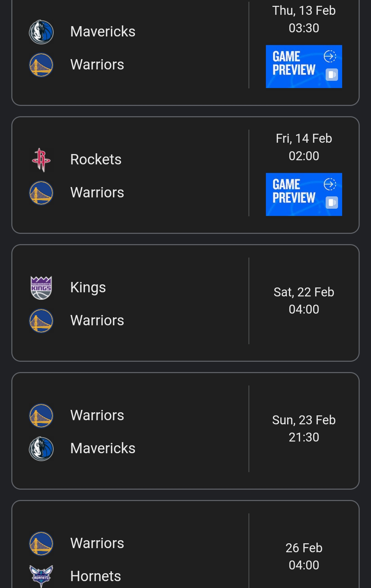Screen dimensions: 371x588
Task: Open Game Preview for Rockets vs Warriors
Action: (x=304, y=194)
